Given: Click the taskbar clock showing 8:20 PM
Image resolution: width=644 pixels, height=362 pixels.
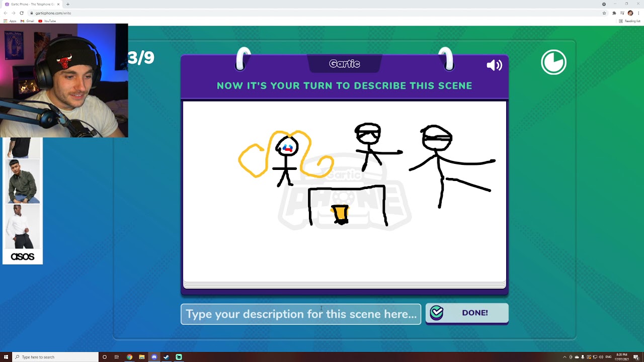Looking at the screenshot, I should click(x=621, y=357).
